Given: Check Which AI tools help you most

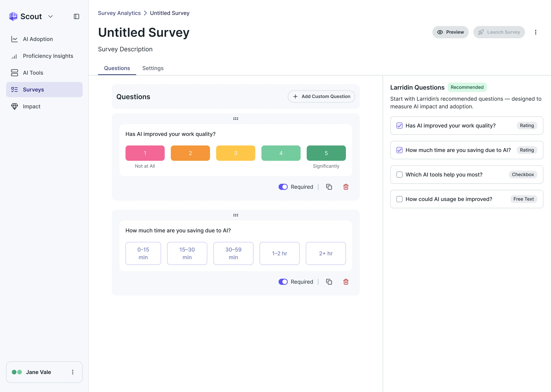Looking at the screenshot, I should tap(399, 175).
